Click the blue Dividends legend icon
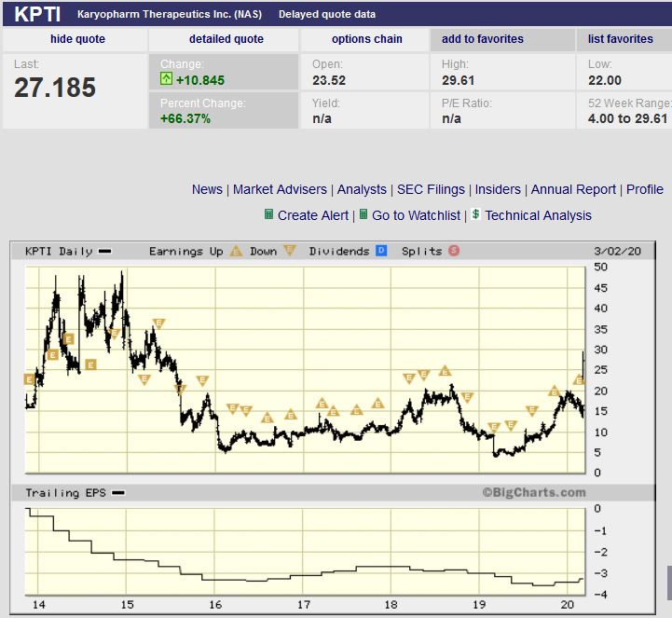 (x=381, y=251)
